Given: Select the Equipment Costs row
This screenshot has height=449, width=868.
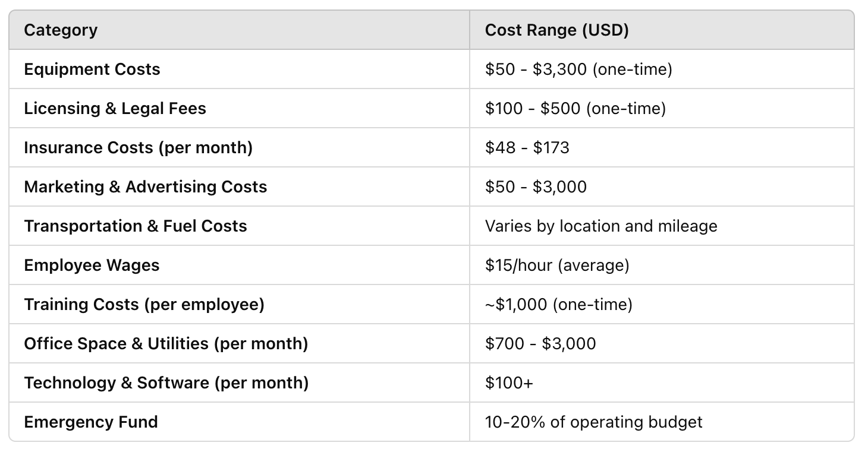Looking at the screenshot, I should click(91, 69).
